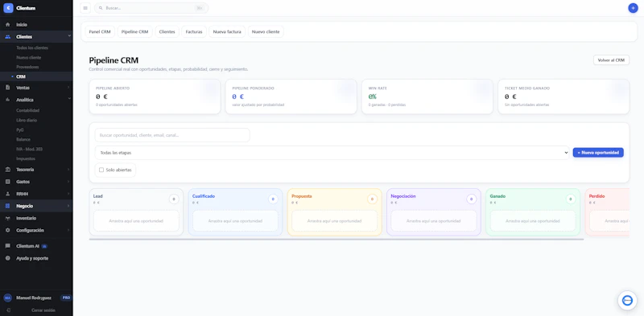The height and width of the screenshot is (316, 644).
Task: Click the PIPELINE ABIERTO card
Action: coord(155,96)
